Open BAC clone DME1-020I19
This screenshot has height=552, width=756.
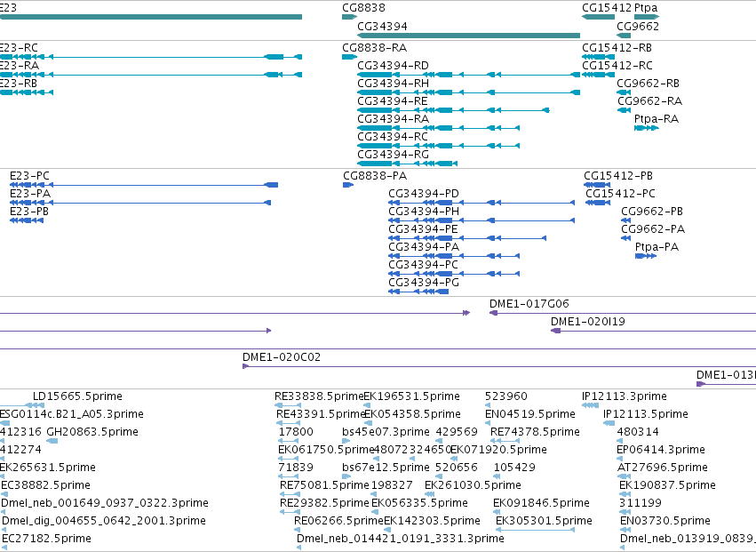588,322
